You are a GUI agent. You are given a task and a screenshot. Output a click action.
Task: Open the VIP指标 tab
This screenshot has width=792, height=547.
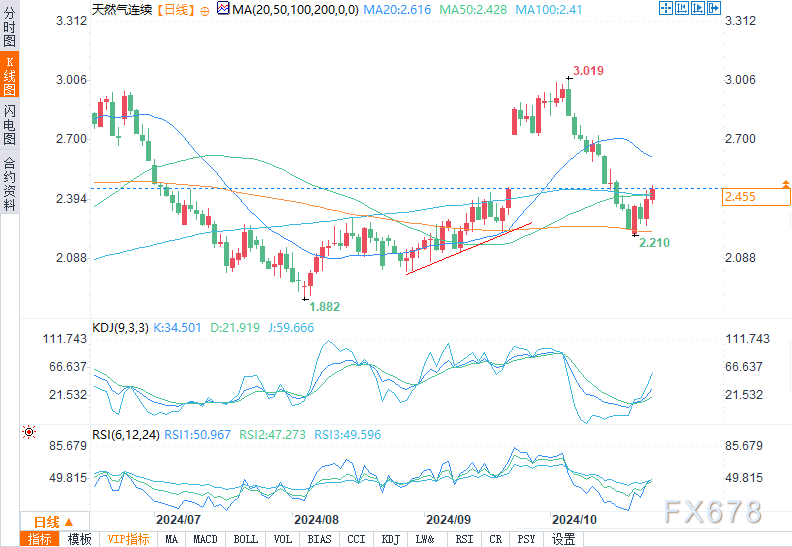pyautogui.click(x=128, y=539)
